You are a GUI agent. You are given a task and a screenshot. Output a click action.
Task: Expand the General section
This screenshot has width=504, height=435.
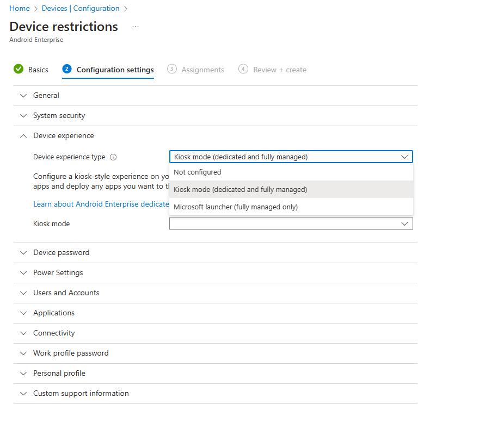pos(46,95)
